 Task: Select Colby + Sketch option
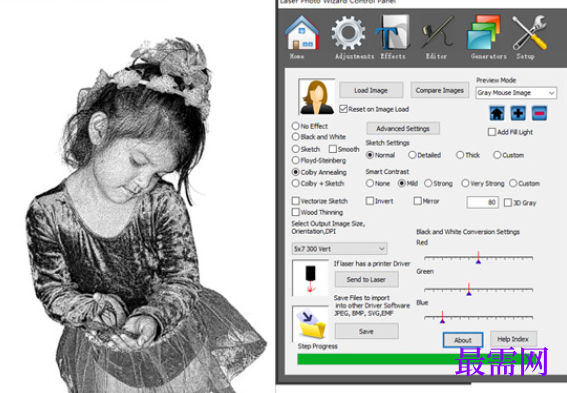296,183
